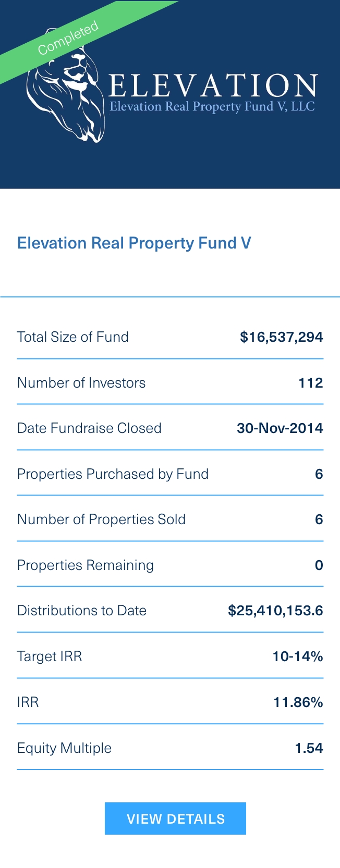340x868 pixels.
Task: Click the Date Fundraise Closed label
Action: [x=89, y=428]
